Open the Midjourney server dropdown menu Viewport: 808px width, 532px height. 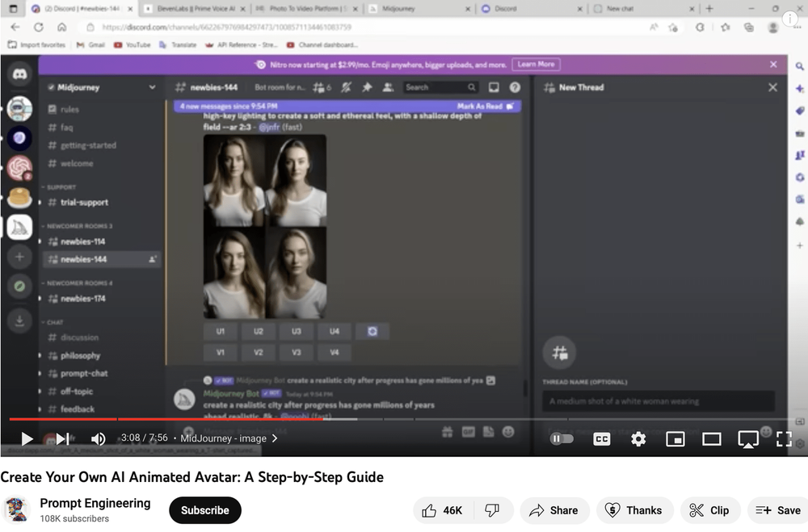(102, 87)
